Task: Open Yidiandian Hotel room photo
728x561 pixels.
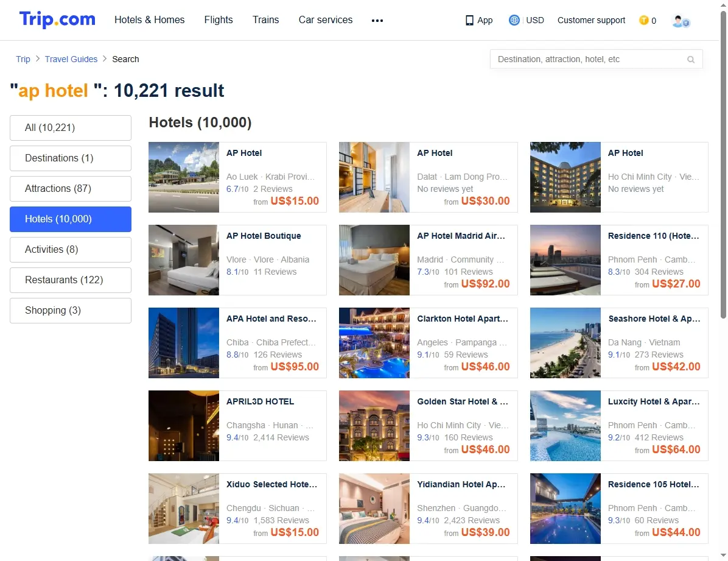Action: pyautogui.click(x=374, y=509)
